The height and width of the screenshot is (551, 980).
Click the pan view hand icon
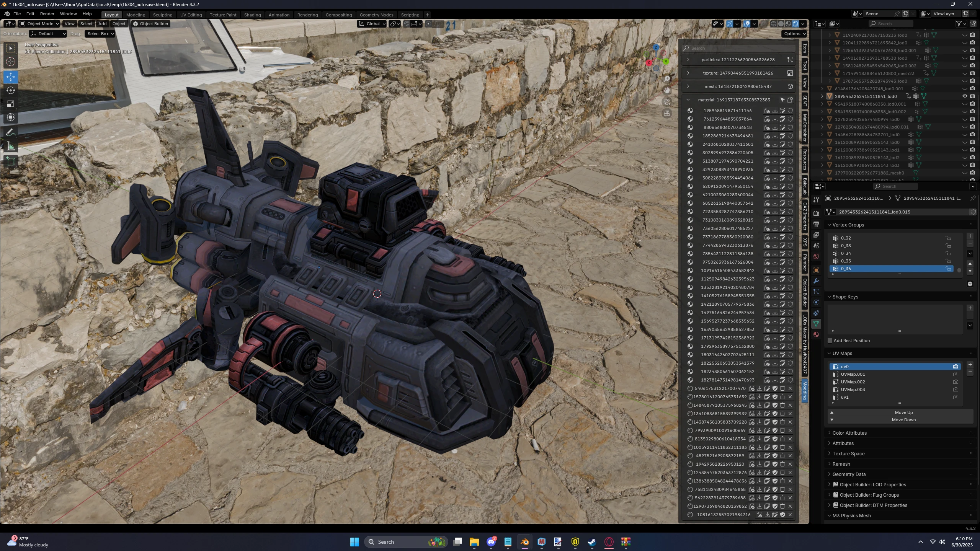click(x=667, y=90)
